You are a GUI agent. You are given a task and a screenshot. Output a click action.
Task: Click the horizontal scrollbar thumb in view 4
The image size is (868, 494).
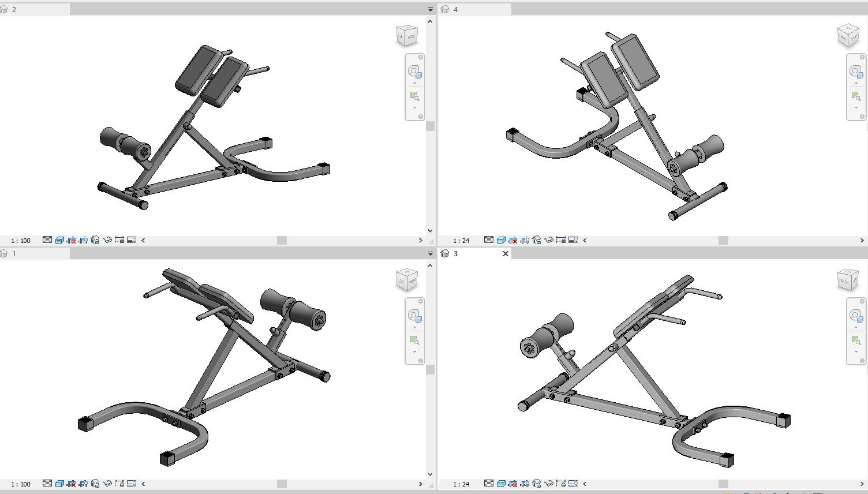pos(723,240)
